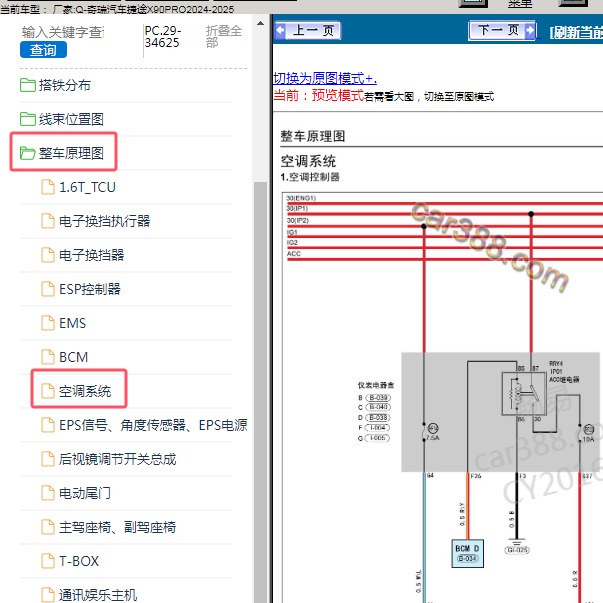Go to next page with 下一页
The image size is (603, 603).
click(502, 30)
